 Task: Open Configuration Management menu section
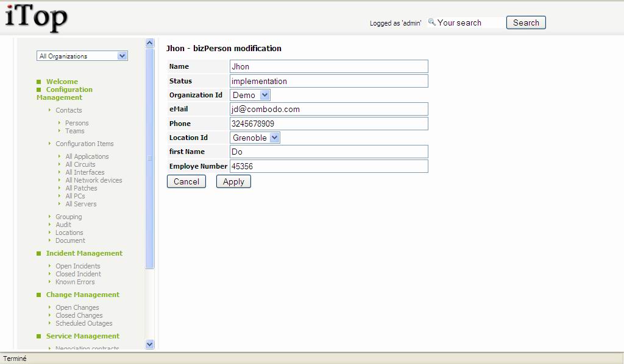click(x=65, y=93)
